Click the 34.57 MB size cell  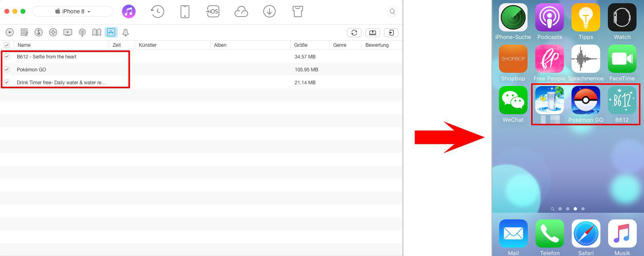click(x=305, y=57)
